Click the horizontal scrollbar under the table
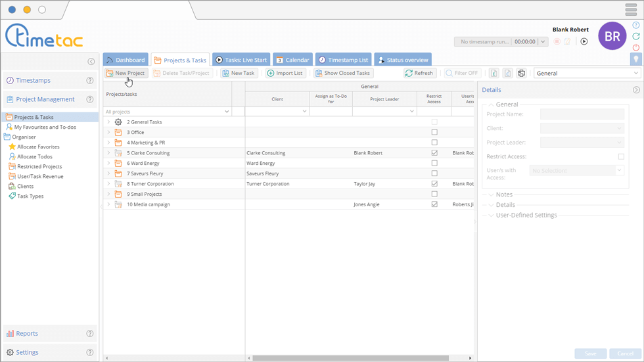This screenshot has height=362, width=644. click(x=350, y=358)
